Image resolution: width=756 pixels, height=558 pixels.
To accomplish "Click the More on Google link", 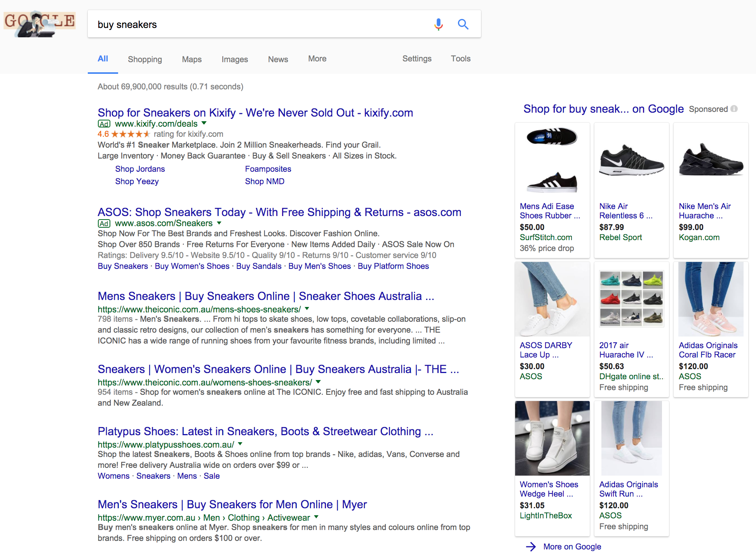I will (x=572, y=547).
